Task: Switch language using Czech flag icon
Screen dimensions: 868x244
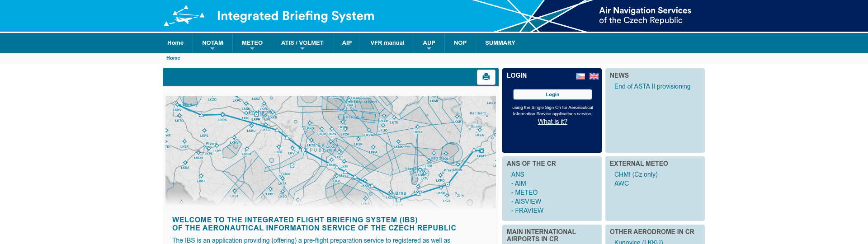Action: pyautogui.click(x=580, y=76)
